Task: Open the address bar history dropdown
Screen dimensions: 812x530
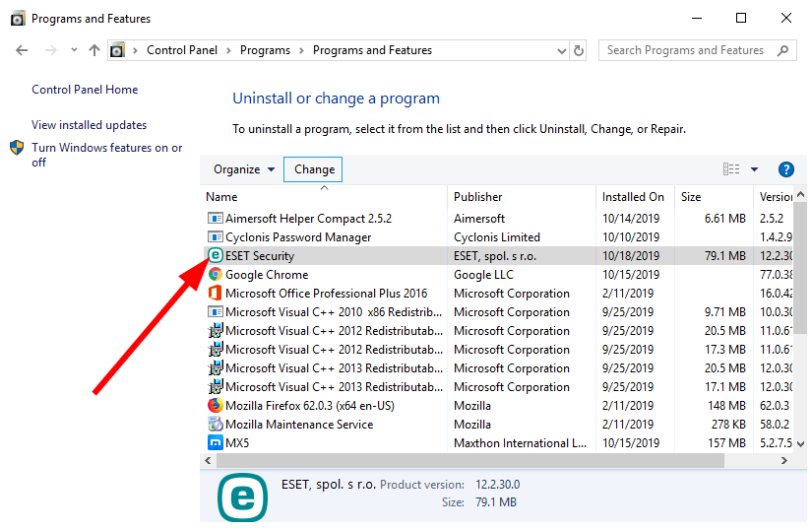Action: point(561,51)
